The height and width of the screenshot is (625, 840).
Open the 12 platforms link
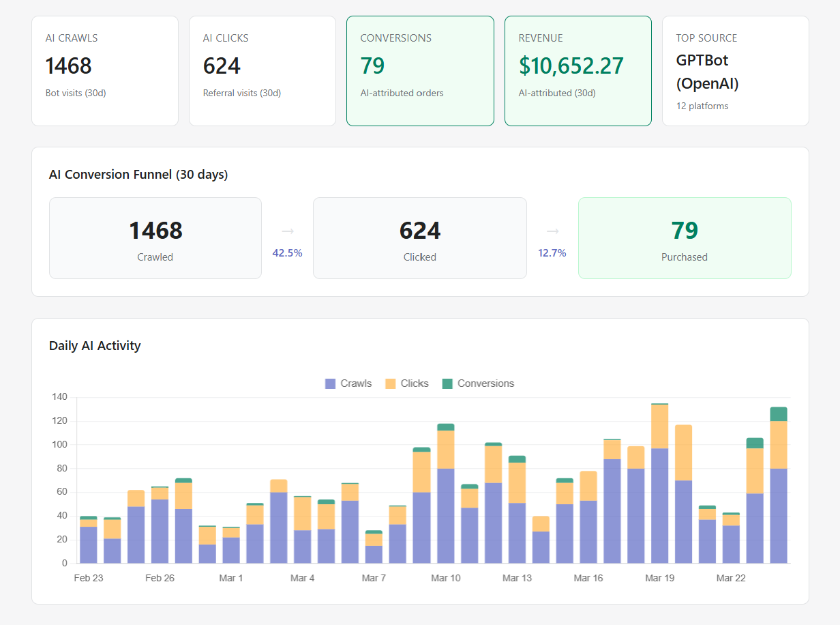(702, 106)
